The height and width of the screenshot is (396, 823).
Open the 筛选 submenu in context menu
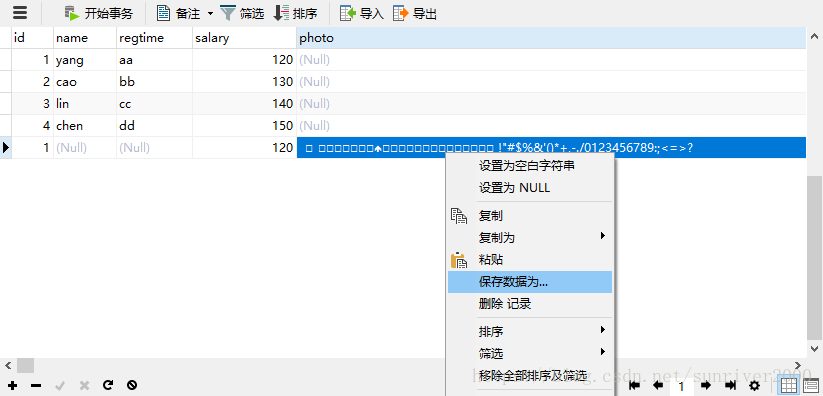[x=530, y=353]
